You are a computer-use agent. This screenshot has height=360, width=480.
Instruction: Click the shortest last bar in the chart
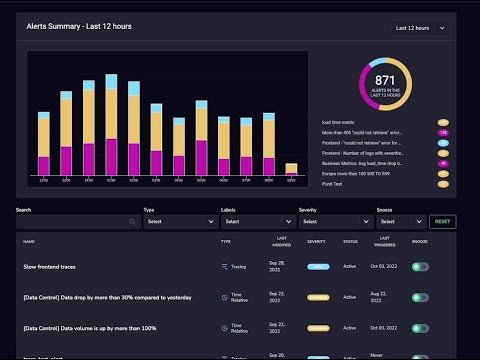pos(291,169)
